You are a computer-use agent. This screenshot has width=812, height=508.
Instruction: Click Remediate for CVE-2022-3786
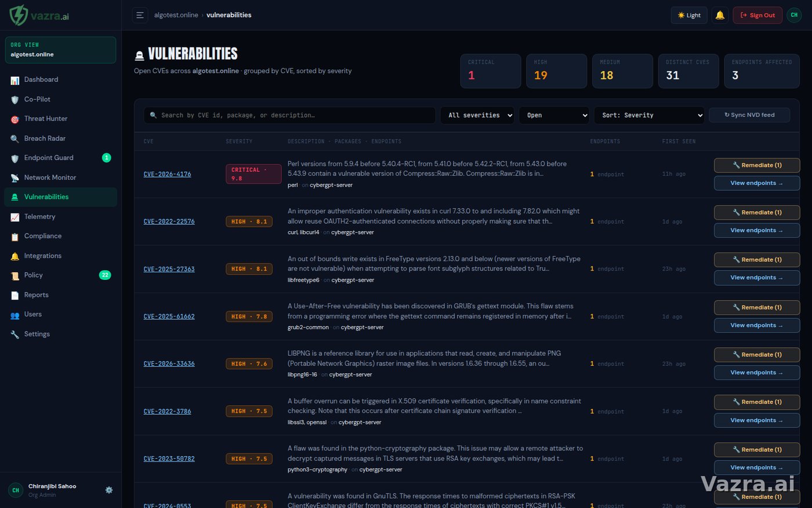[757, 402]
